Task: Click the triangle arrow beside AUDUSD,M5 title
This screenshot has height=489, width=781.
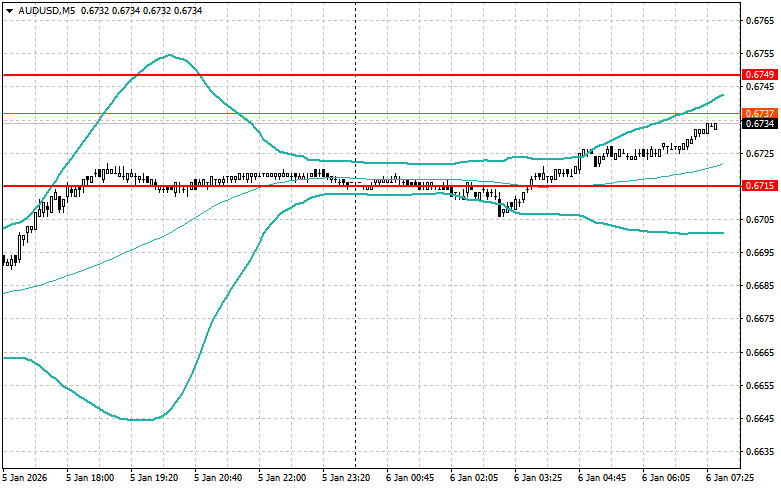Action: (9, 10)
